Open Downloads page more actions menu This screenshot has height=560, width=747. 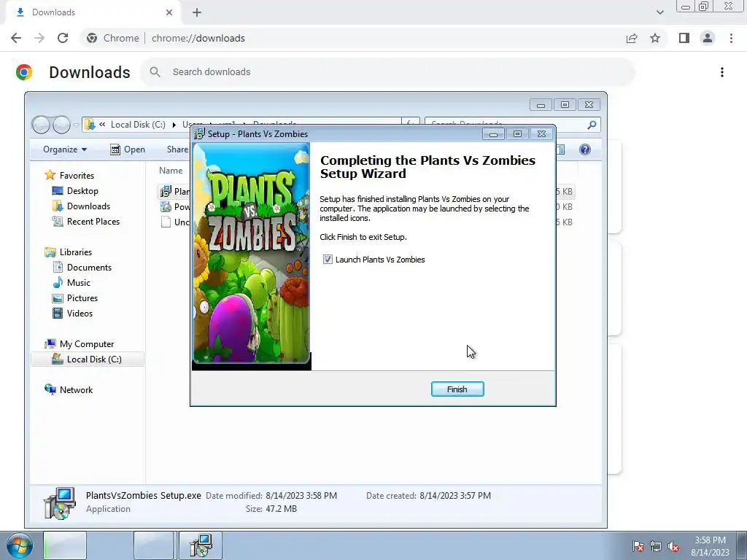click(x=722, y=72)
